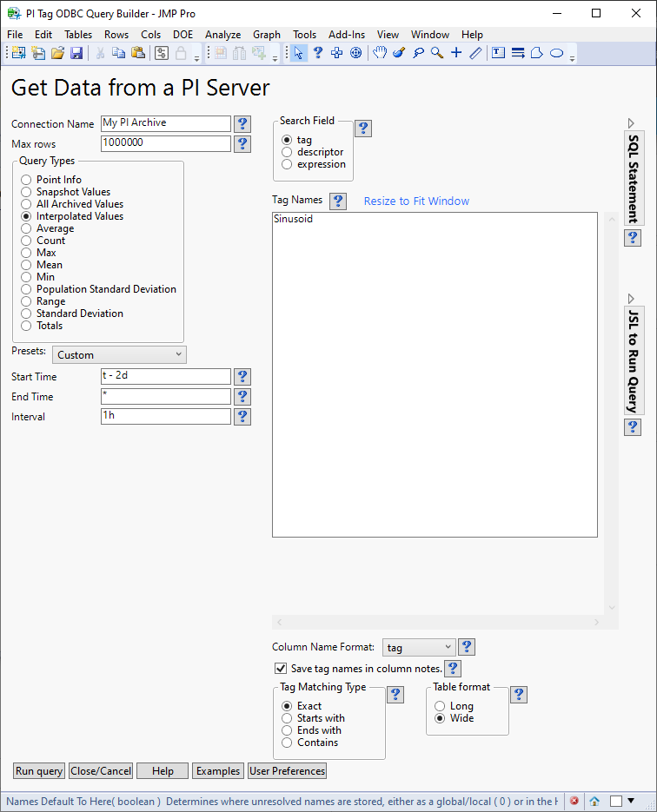Click the Help button at bottom

(x=163, y=770)
